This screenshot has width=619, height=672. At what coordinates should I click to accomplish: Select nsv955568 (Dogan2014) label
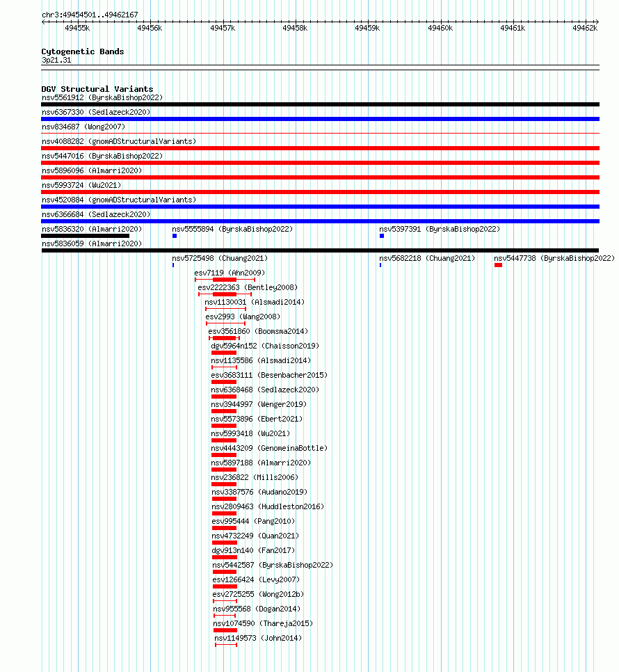pos(257,608)
